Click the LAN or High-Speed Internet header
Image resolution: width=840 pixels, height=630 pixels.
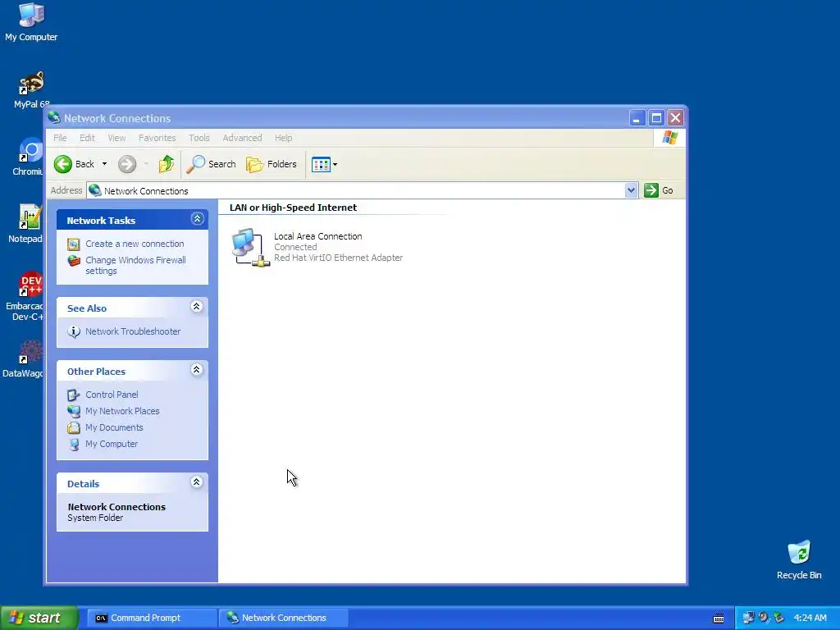[x=293, y=208]
